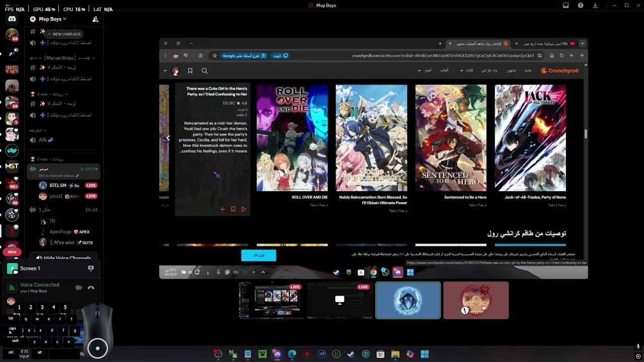The height and width of the screenshot is (362, 644).
Task: Open Crunchyroll watchlist bookmark icon
Action: pos(190,71)
